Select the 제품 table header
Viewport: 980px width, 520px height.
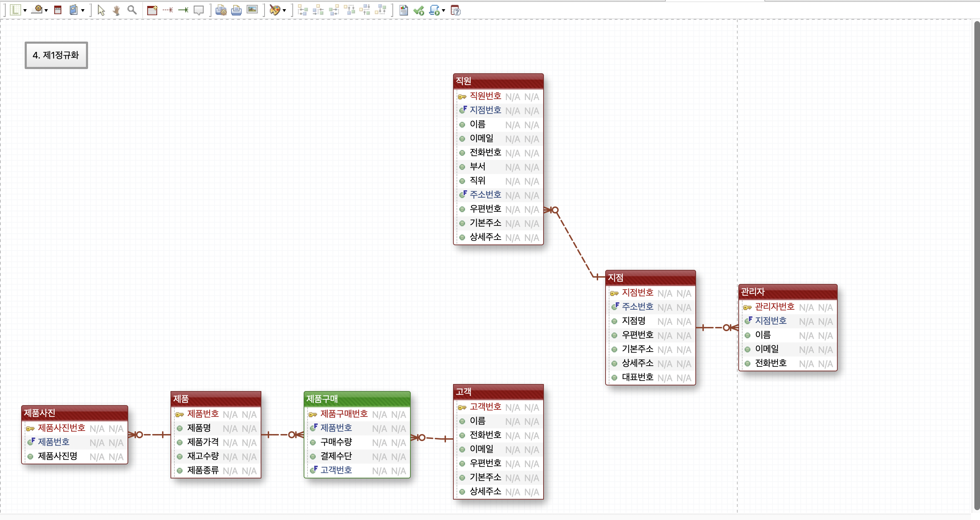pyautogui.click(x=216, y=399)
